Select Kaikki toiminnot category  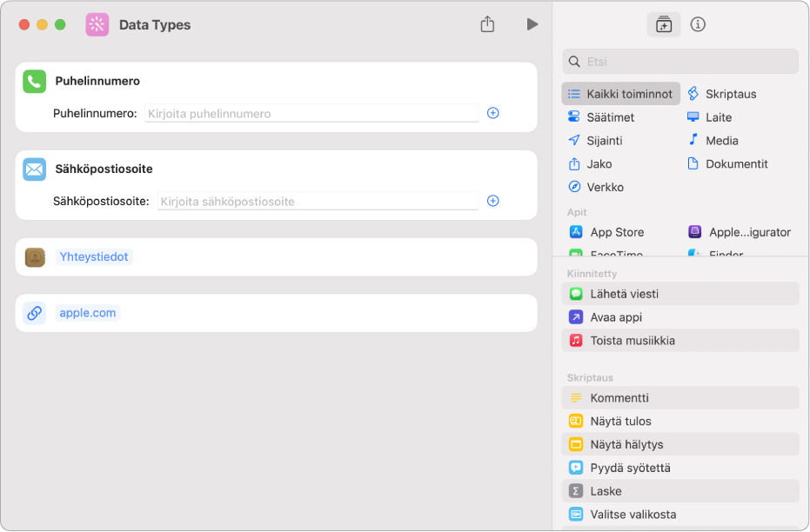point(620,94)
